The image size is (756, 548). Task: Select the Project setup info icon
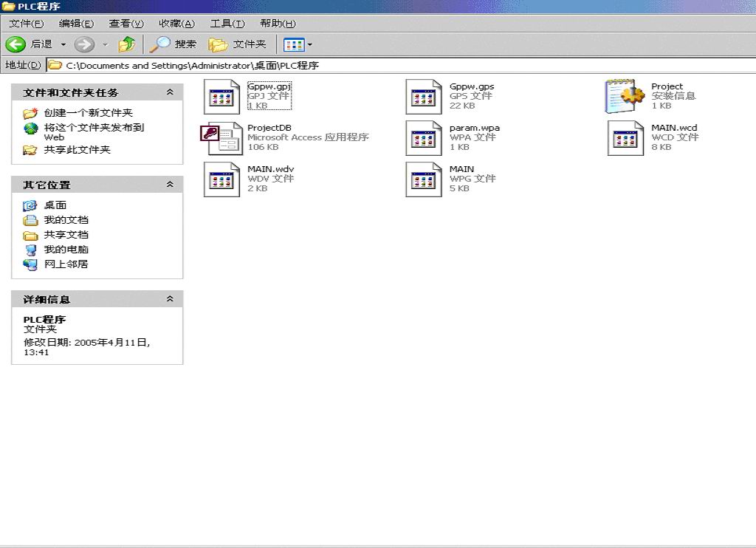pyautogui.click(x=625, y=96)
